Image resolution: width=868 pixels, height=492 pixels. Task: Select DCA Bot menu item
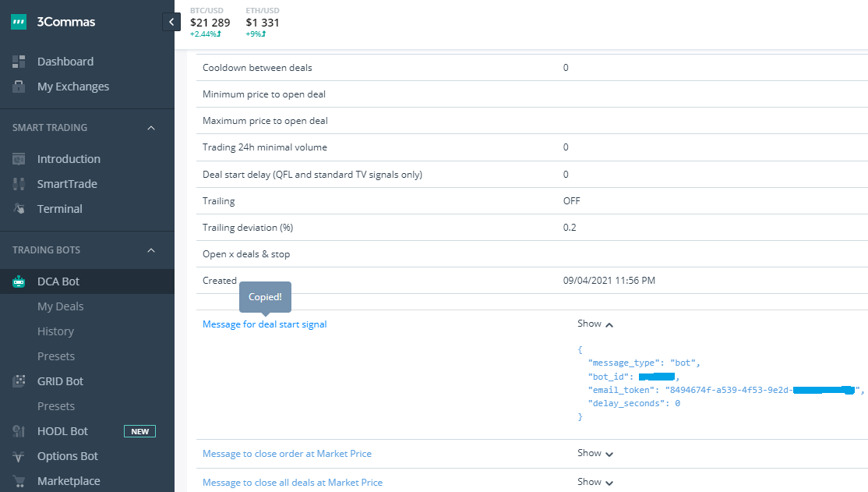(58, 281)
